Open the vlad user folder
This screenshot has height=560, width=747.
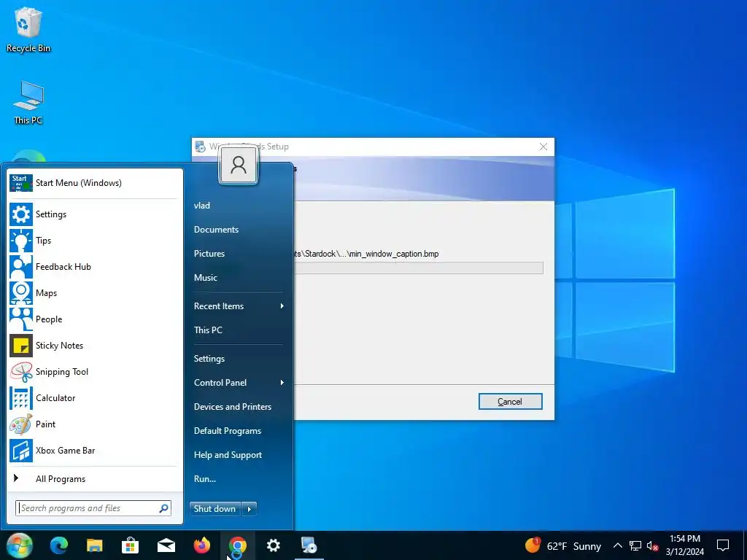202,206
